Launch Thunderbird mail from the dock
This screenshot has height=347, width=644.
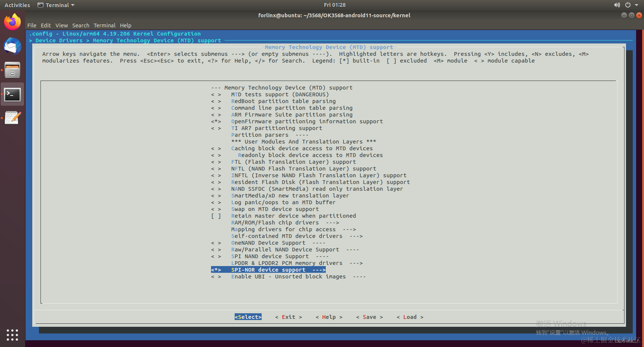click(x=12, y=46)
